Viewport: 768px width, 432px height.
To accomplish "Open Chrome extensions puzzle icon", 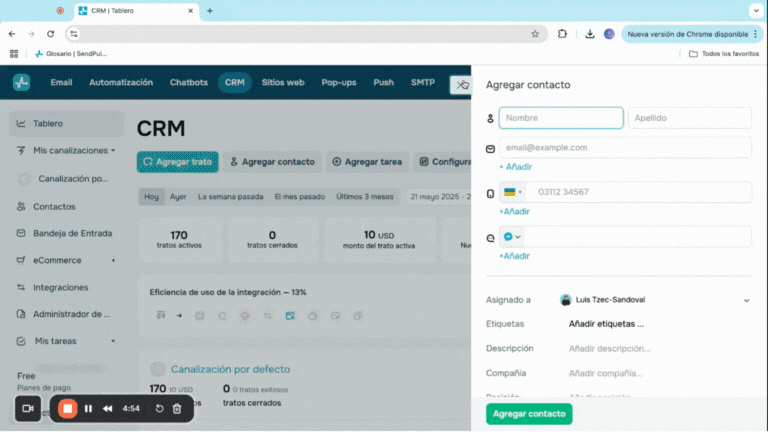I will [x=562, y=34].
